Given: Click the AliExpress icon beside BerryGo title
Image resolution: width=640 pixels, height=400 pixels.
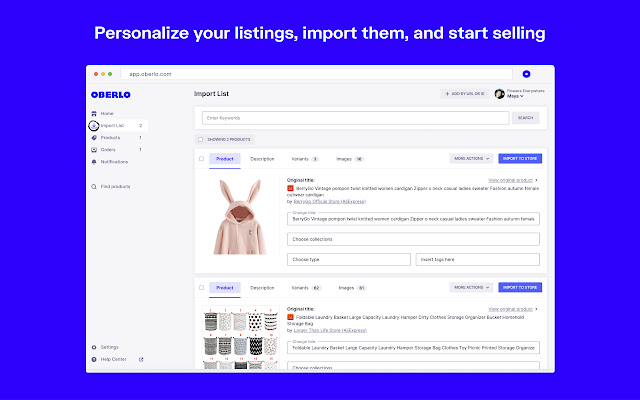Looking at the screenshot, I should tap(290, 188).
